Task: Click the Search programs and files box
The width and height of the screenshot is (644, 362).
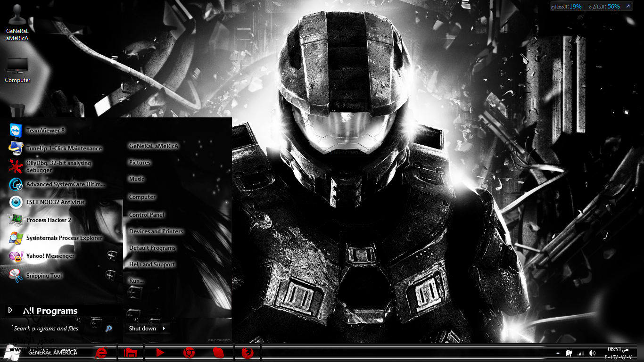Action: coord(57,329)
